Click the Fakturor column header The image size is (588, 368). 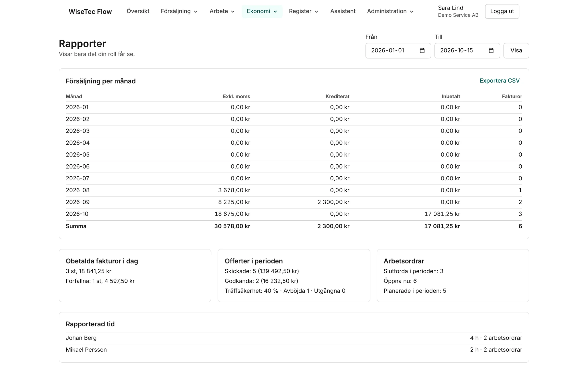point(512,96)
